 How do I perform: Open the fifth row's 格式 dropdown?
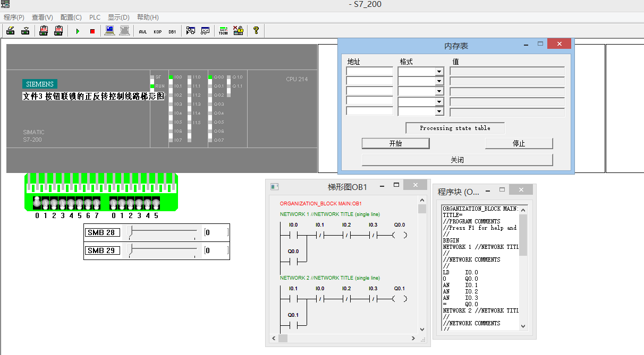coord(439,111)
